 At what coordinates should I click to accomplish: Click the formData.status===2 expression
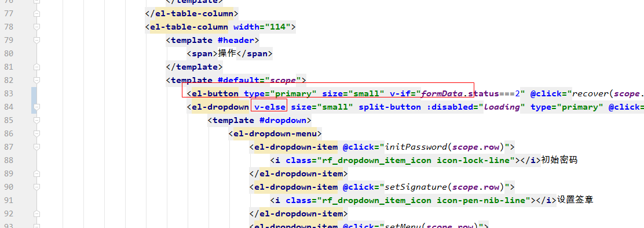(470, 94)
